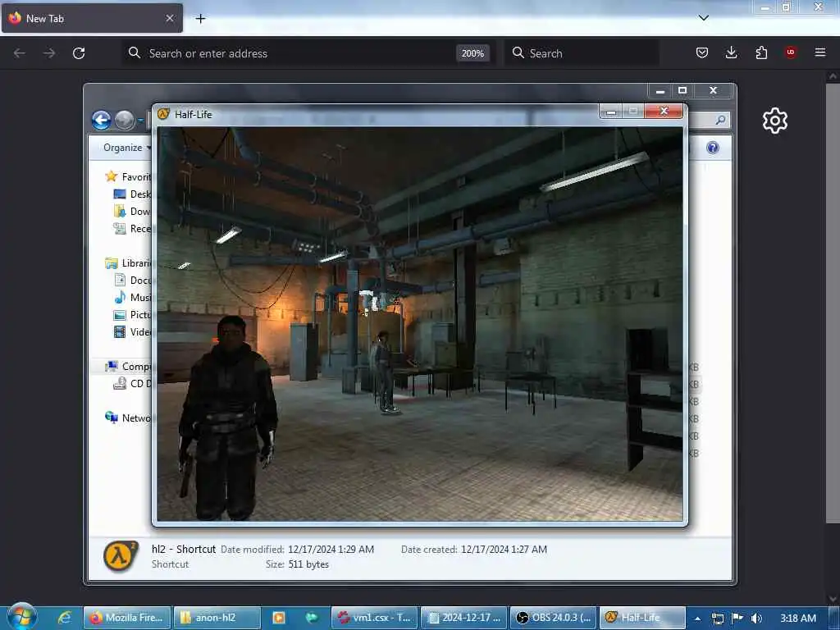
Task: Click the network tray icon
Action: point(717,619)
